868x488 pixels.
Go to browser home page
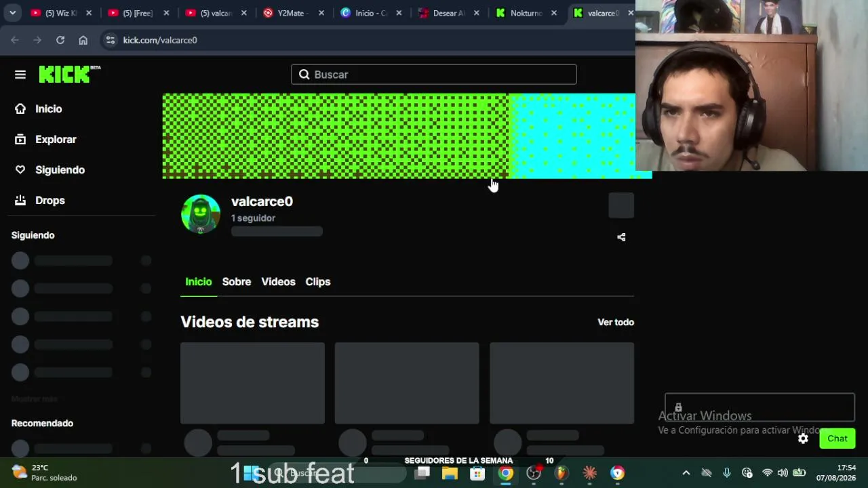[x=83, y=40]
